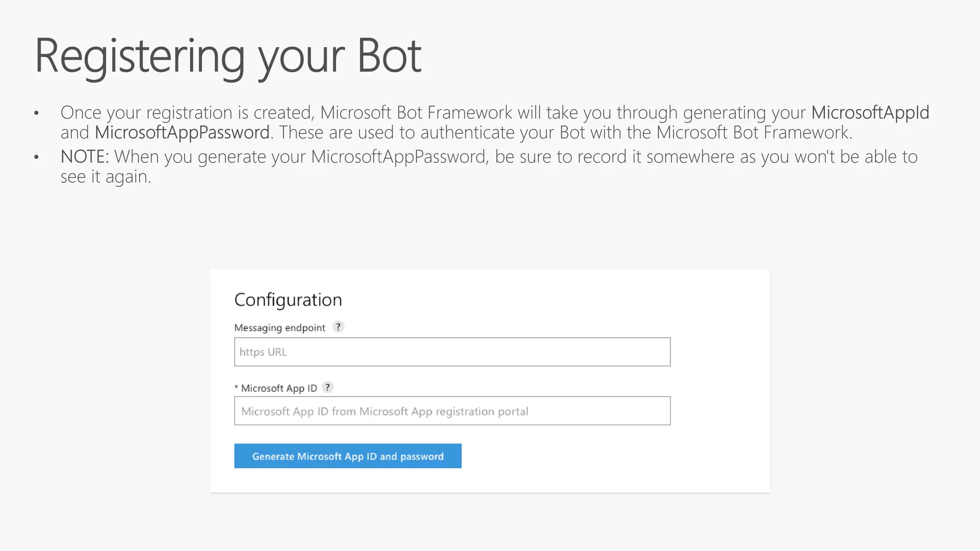The width and height of the screenshot is (980, 551).
Task: Click into the Microsoft App ID field
Action: [x=452, y=411]
